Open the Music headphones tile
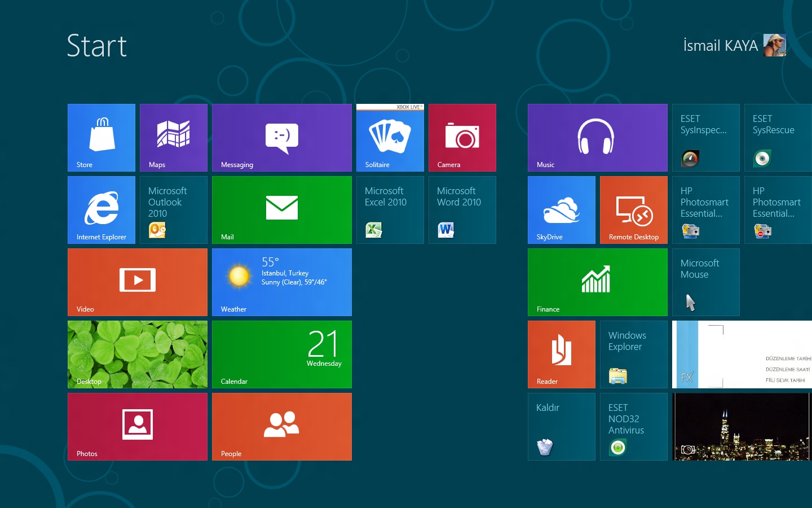 pyautogui.click(x=598, y=138)
